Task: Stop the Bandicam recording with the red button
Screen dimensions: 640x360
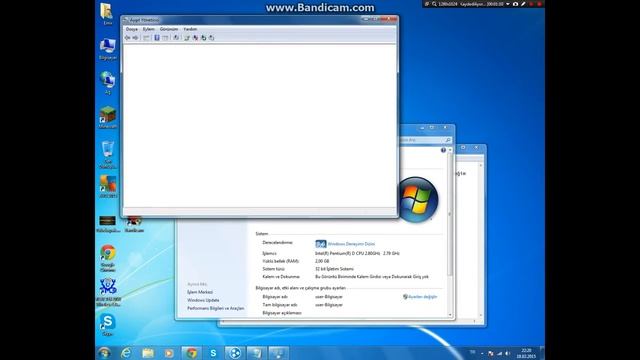Action: (x=540, y=4)
